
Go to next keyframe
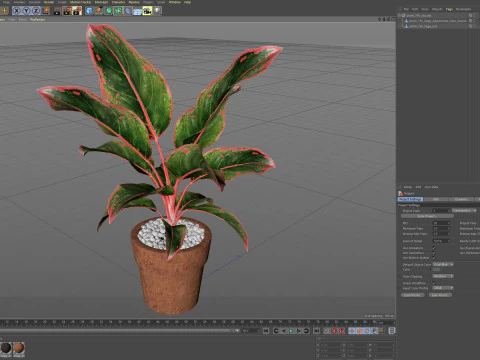tap(306, 331)
